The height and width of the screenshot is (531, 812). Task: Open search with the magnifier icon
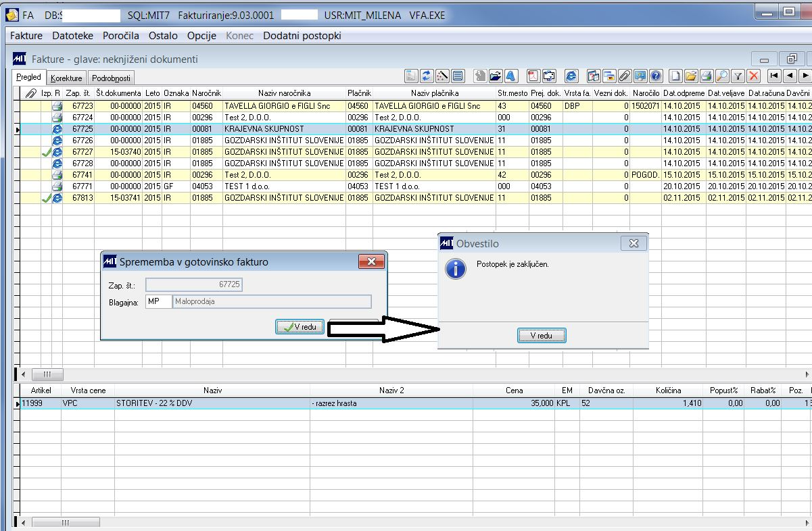click(x=721, y=76)
